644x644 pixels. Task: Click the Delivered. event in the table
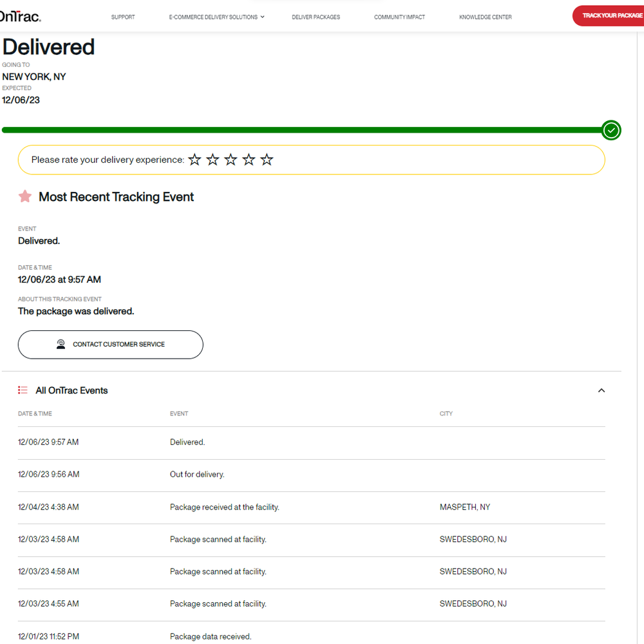[x=187, y=442]
